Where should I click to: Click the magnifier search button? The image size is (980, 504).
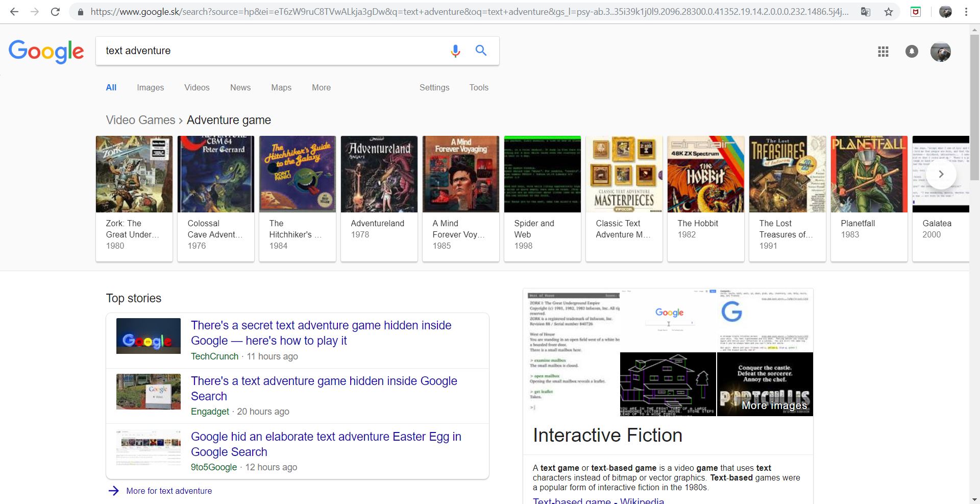pyautogui.click(x=481, y=50)
